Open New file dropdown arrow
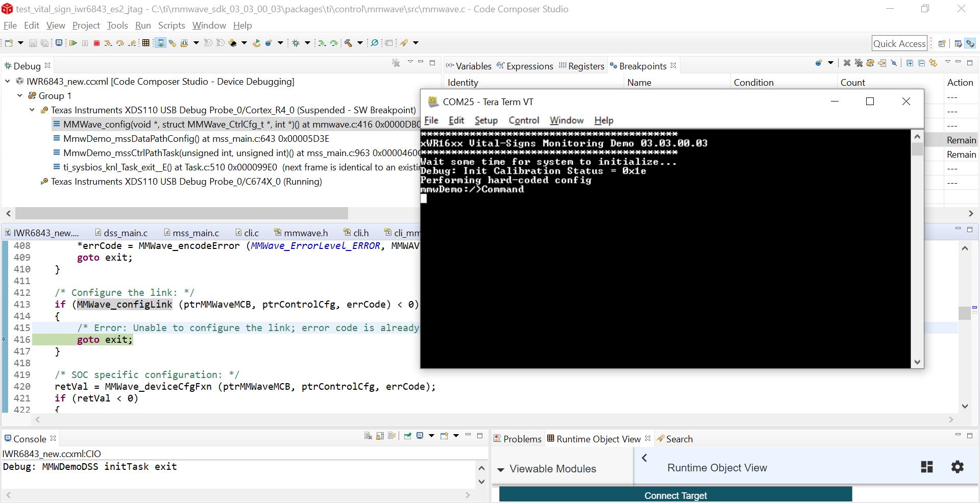The image size is (980, 503). click(20, 43)
